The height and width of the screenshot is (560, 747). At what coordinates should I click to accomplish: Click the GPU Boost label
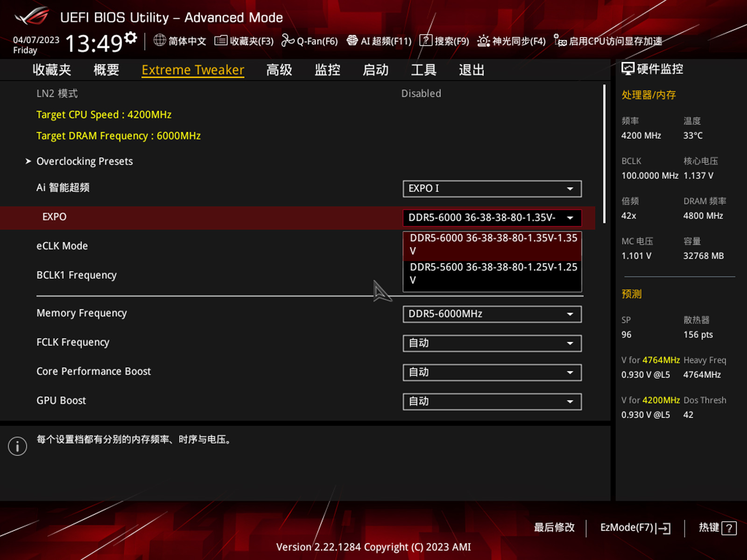tap(61, 401)
